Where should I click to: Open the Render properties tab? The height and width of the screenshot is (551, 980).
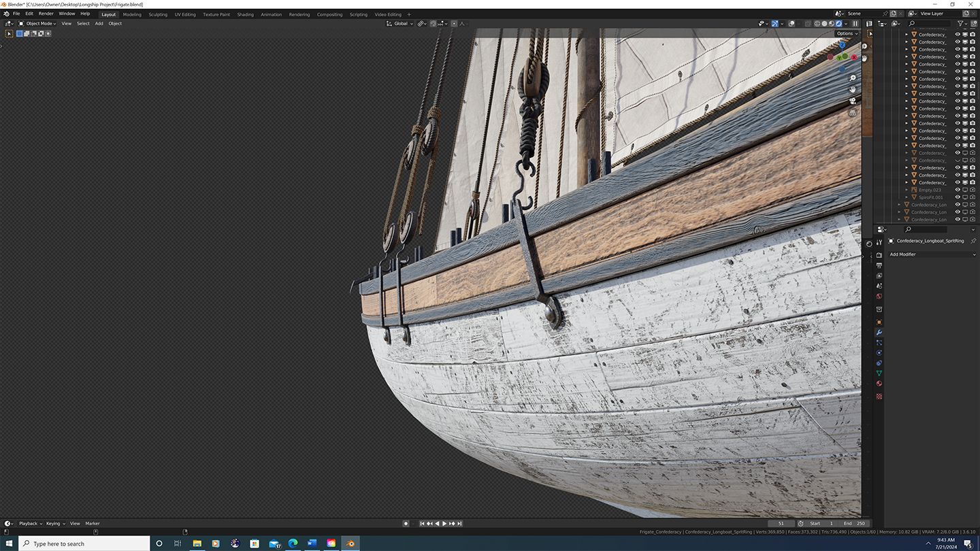pos(879,255)
